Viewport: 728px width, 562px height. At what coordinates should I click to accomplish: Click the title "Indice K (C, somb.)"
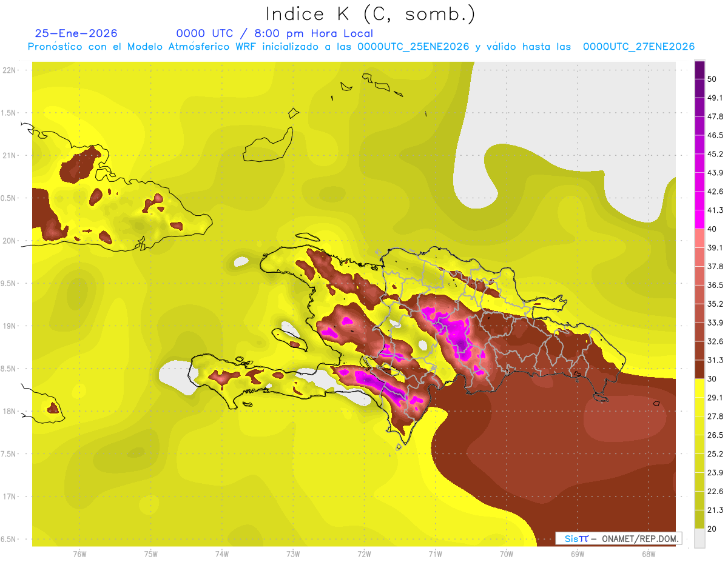[371, 14]
